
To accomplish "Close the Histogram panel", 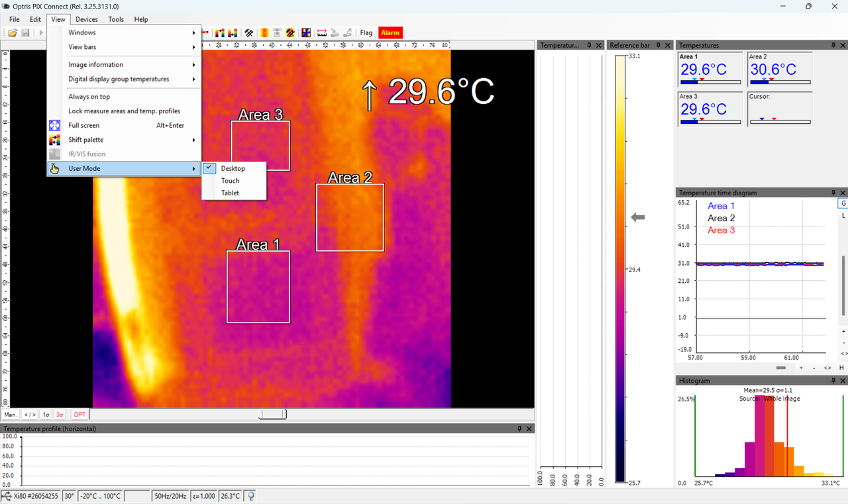I will (x=843, y=381).
